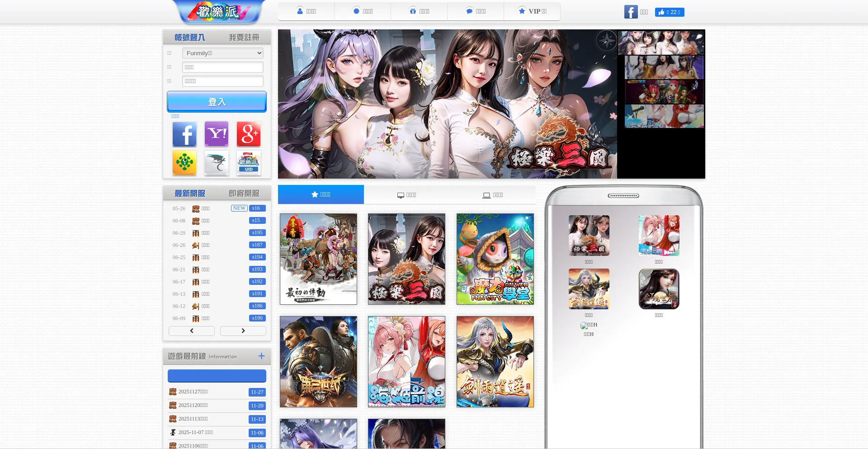Open the Funmily account type dropdown
Image resolution: width=868 pixels, height=449 pixels.
pyautogui.click(x=222, y=53)
